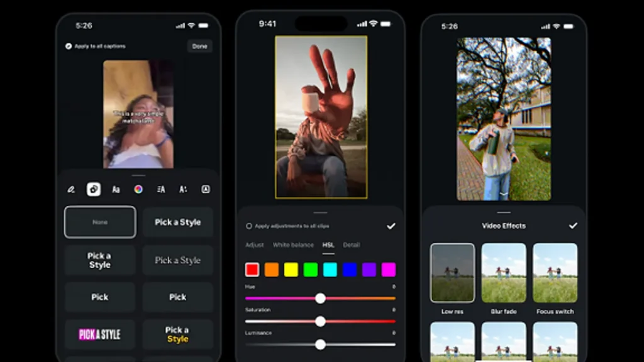Image resolution: width=644 pixels, height=362 pixels.
Task: Tap the highlighted caption style templates icon
Action: pos(94,189)
